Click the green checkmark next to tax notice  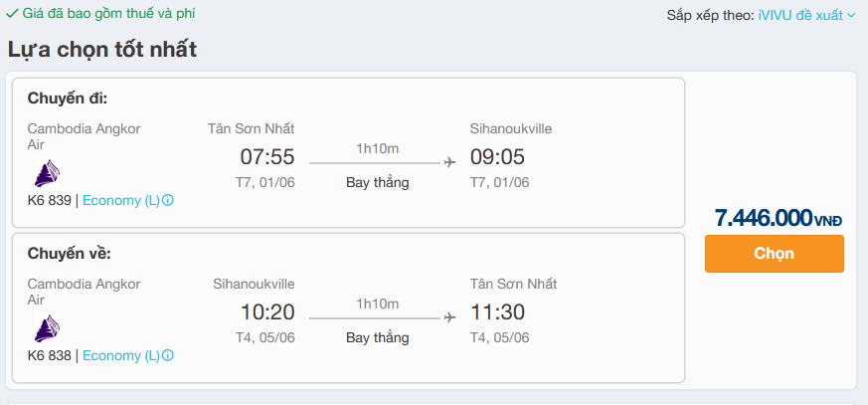click(x=12, y=14)
